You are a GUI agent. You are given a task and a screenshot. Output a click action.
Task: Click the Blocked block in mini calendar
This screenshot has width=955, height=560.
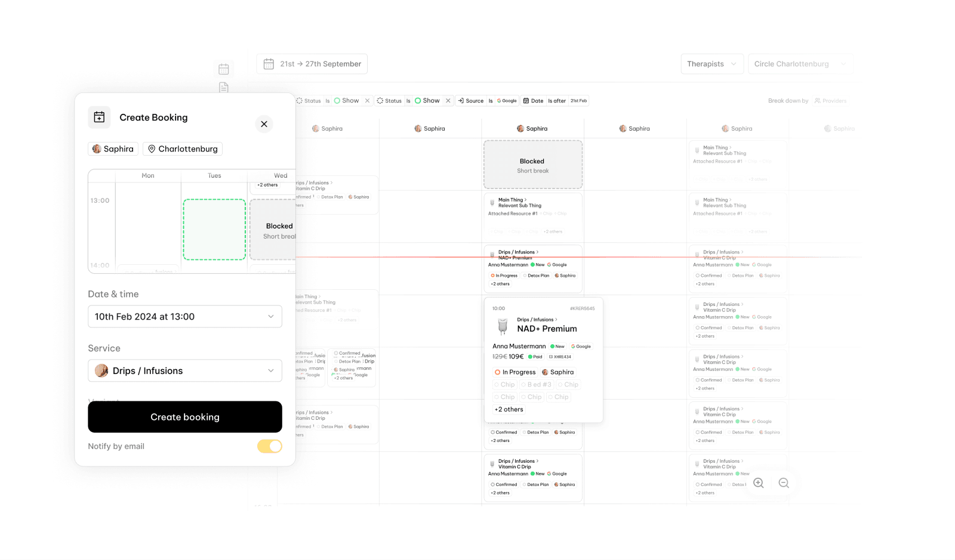(273, 230)
